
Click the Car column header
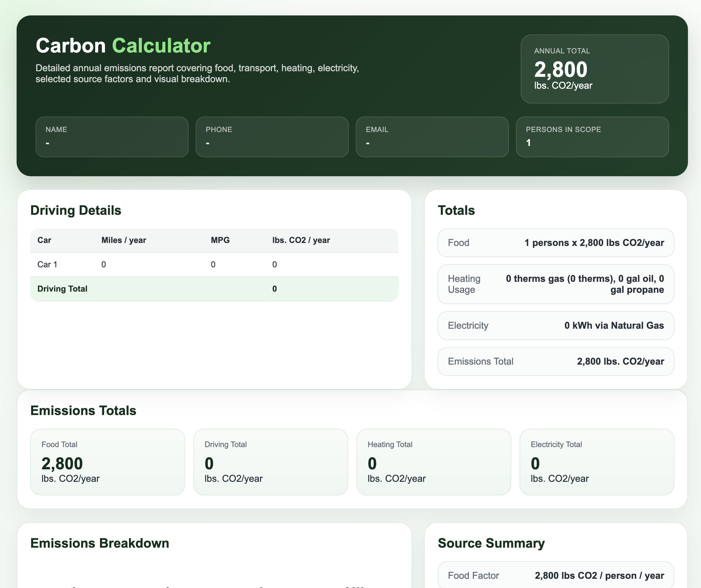(44, 240)
